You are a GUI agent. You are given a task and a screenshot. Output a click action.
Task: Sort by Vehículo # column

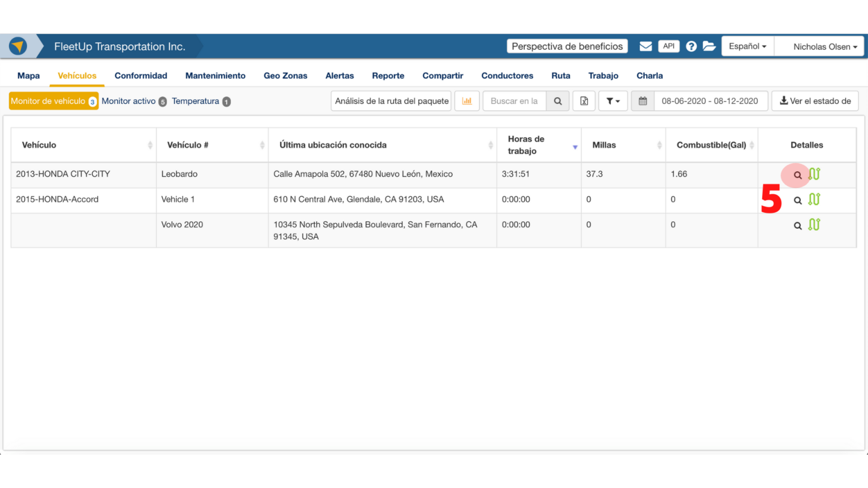(212, 145)
